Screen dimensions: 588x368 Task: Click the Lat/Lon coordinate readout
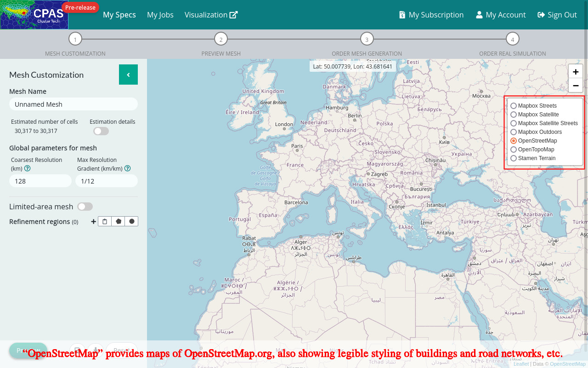(353, 66)
